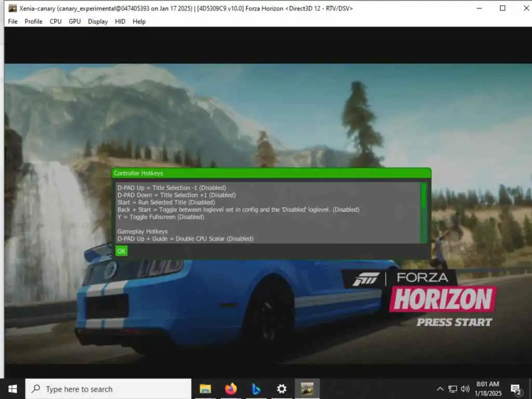The width and height of the screenshot is (532, 399).
Task: Select the 'Back + Start' loglevel toggle line
Action: pyautogui.click(x=238, y=210)
